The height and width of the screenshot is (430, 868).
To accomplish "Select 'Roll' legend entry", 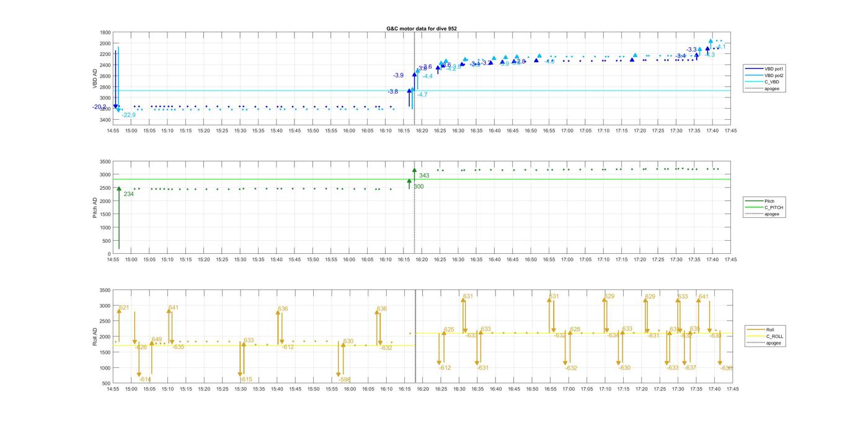I will (x=770, y=329).
